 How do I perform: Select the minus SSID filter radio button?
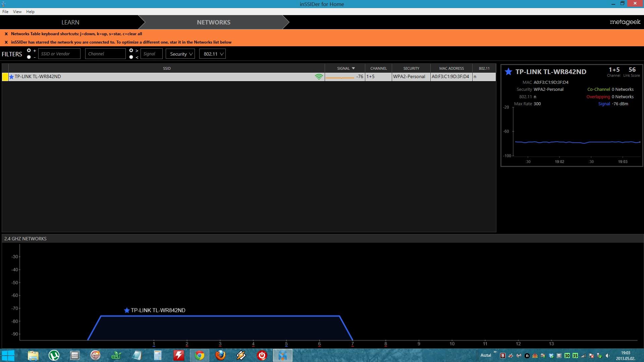(x=29, y=57)
